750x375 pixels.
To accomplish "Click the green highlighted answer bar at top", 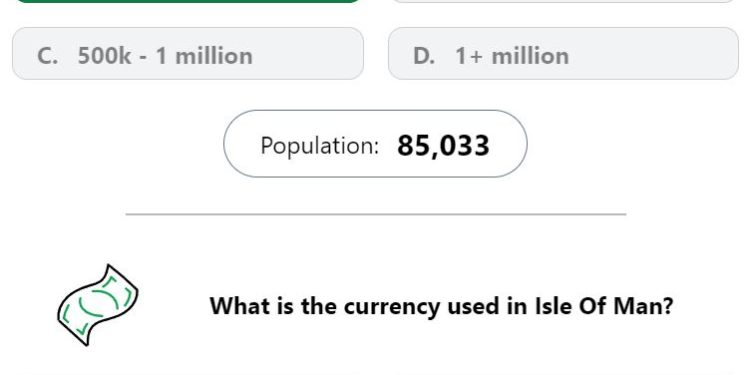I will pos(188,1).
